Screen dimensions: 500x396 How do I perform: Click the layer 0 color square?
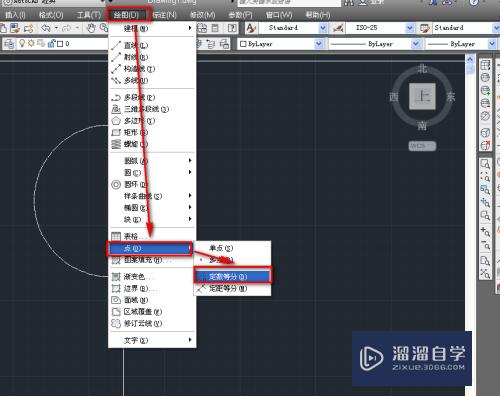click(x=60, y=44)
